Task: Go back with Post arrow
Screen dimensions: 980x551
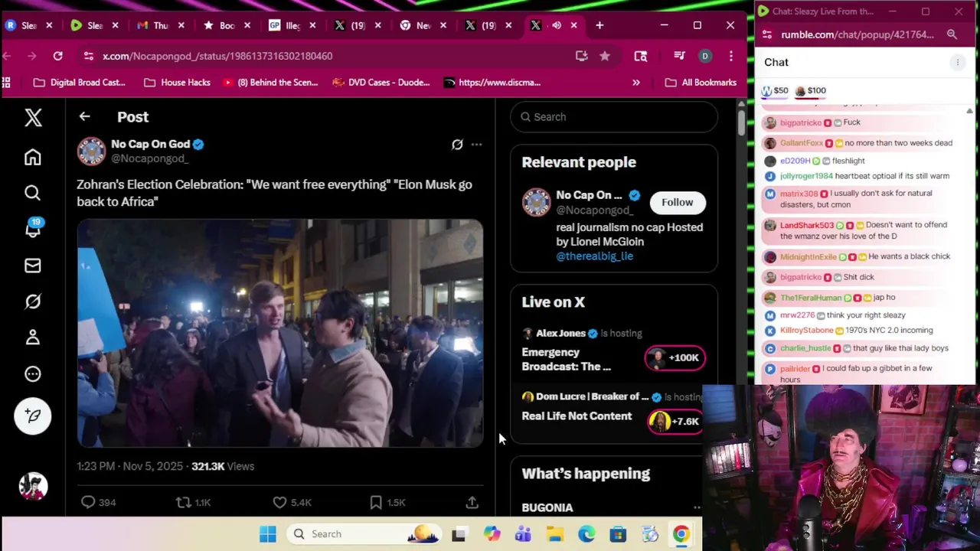Action: (x=84, y=117)
